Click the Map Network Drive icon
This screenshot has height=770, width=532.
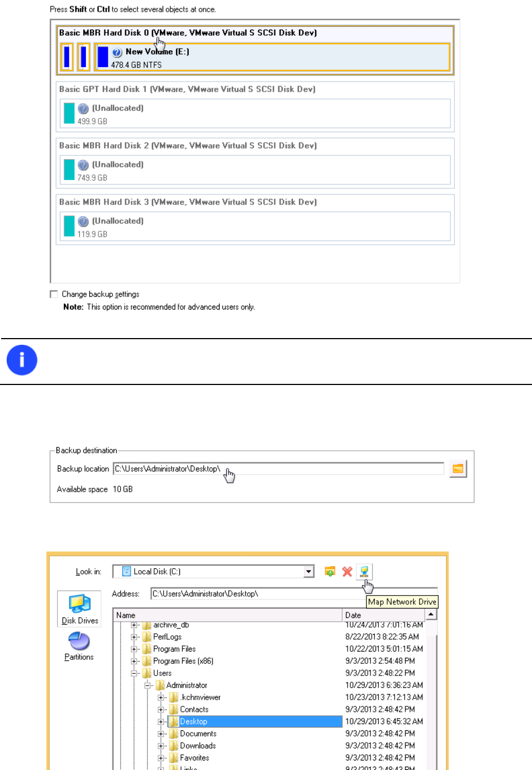pyautogui.click(x=364, y=572)
